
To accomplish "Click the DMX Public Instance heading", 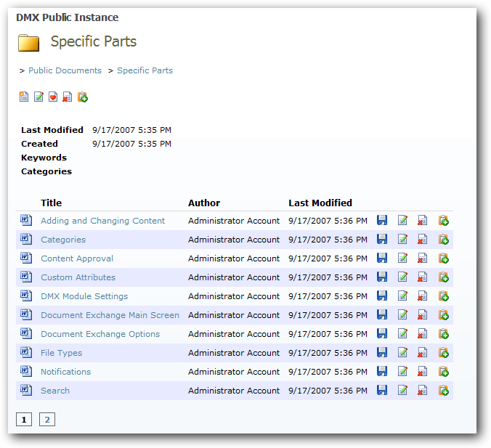I will coord(68,17).
